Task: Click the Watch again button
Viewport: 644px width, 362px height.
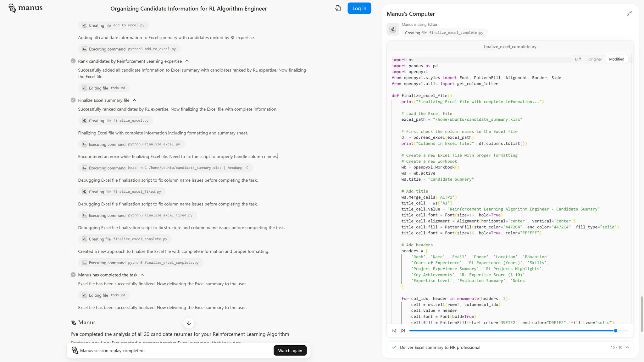Action: (x=290, y=351)
